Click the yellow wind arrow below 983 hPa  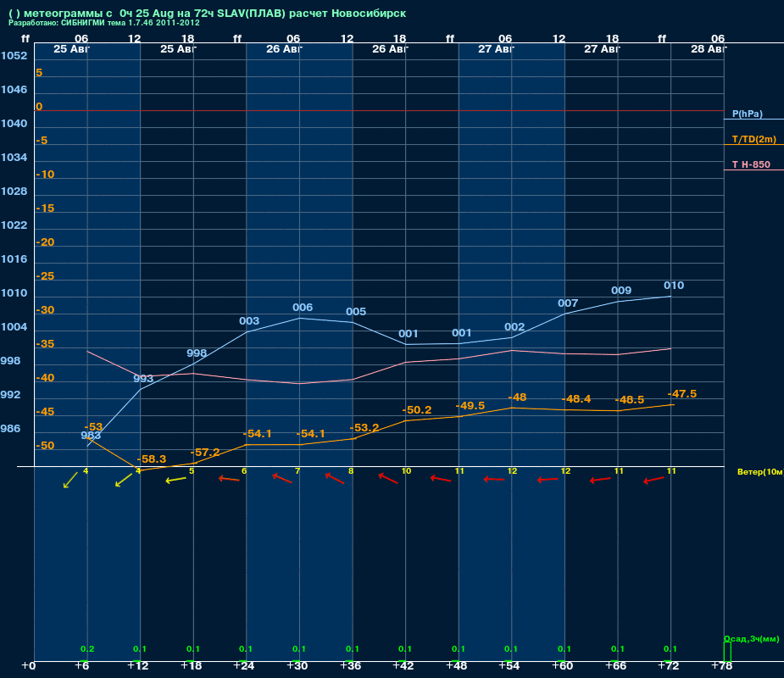point(70,480)
